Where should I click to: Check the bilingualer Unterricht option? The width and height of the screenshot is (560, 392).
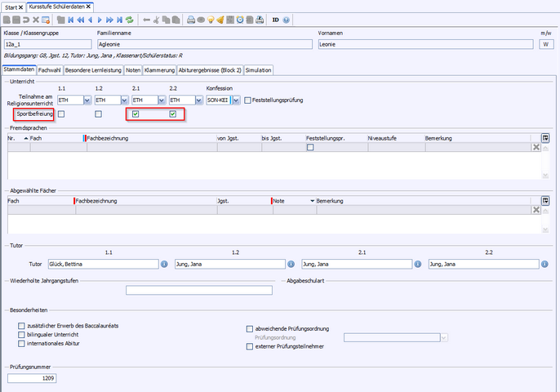click(x=22, y=334)
